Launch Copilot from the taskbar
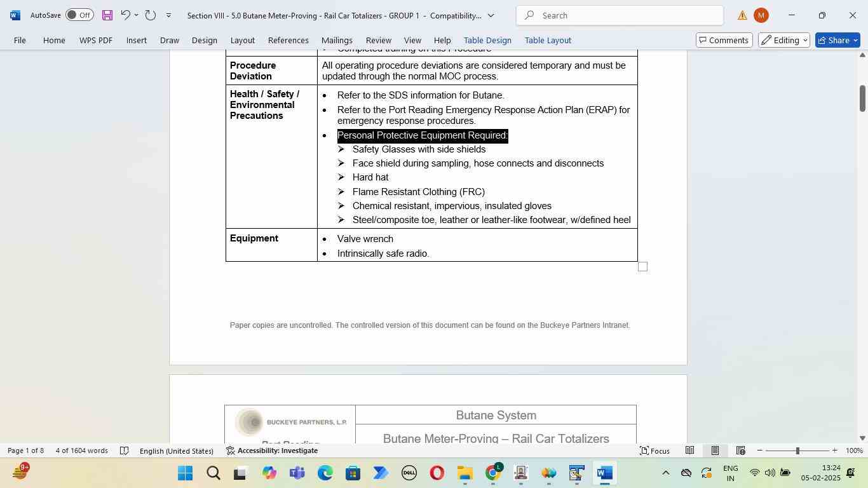The image size is (868, 488). click(269, 473)
